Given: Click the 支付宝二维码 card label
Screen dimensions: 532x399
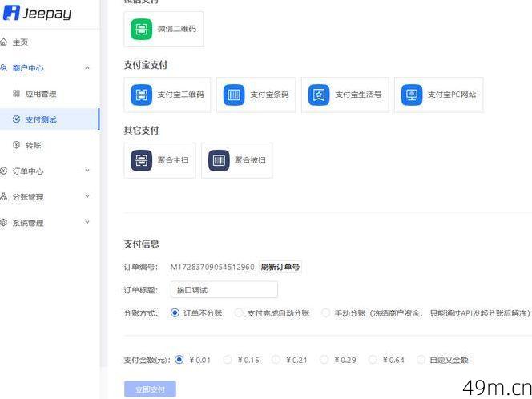Looking at the screenshot, I should pyautogui.click(x=181, y=95).
